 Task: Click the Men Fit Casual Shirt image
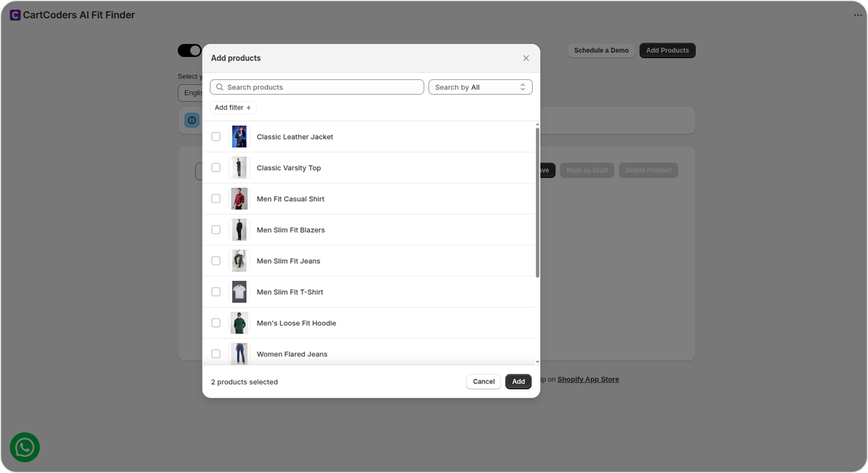click(x=239, y=199)
